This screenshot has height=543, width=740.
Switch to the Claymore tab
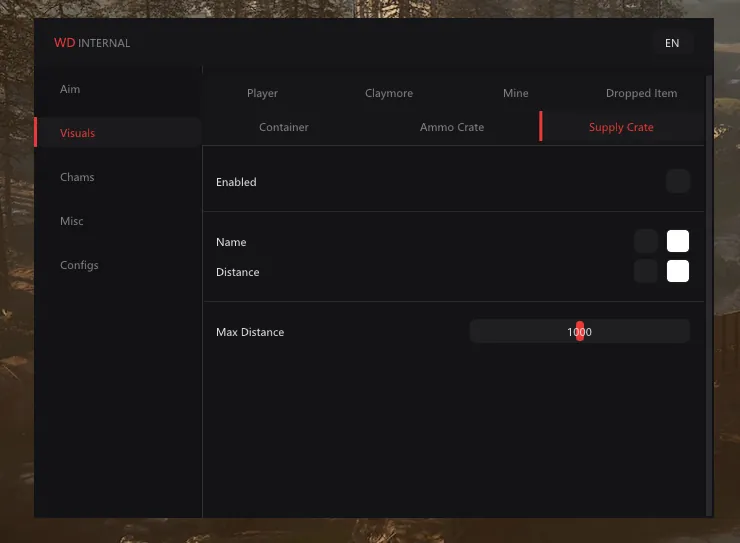pos(389,93)
